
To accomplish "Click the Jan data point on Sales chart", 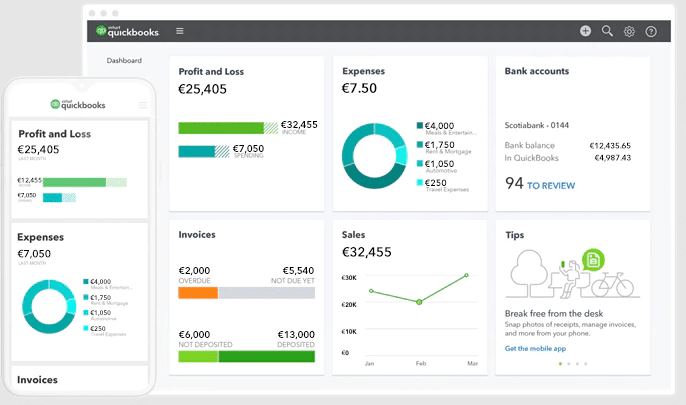I will click(371, 291).
